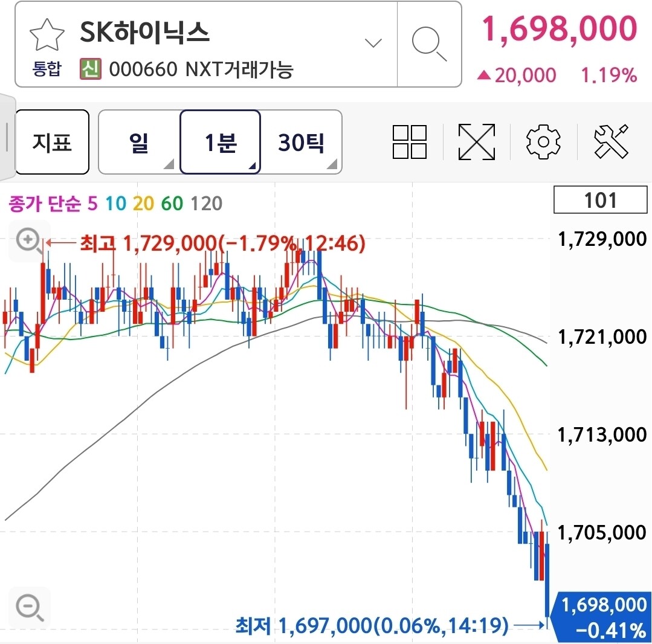Select the 1분 minute chart tab
The height and width of the screenshot is (644, 652).
(221, 142)
